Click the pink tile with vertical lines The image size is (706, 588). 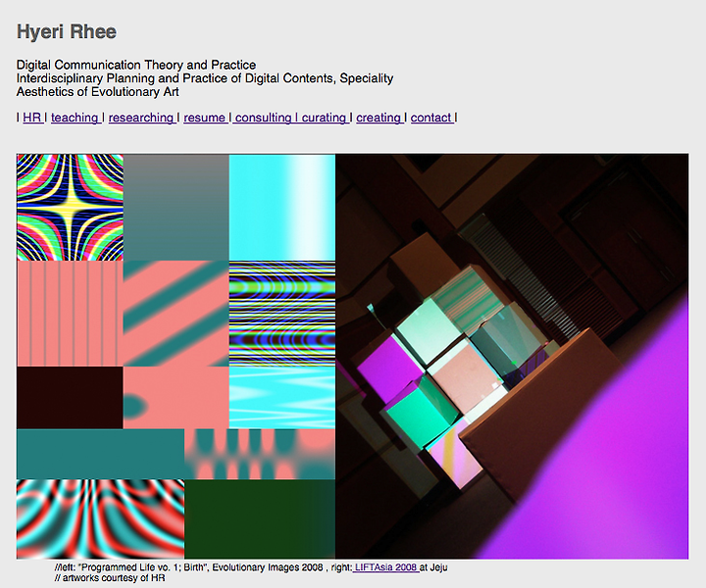click(x=70, y=314)
